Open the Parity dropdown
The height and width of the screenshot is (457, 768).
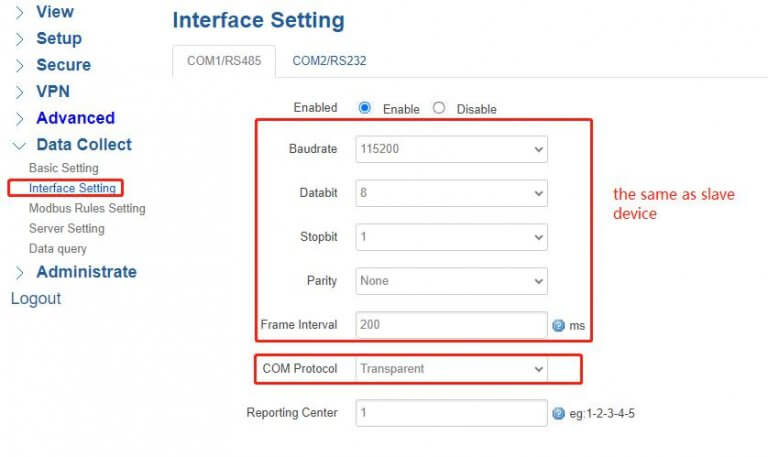coord(451,281)
